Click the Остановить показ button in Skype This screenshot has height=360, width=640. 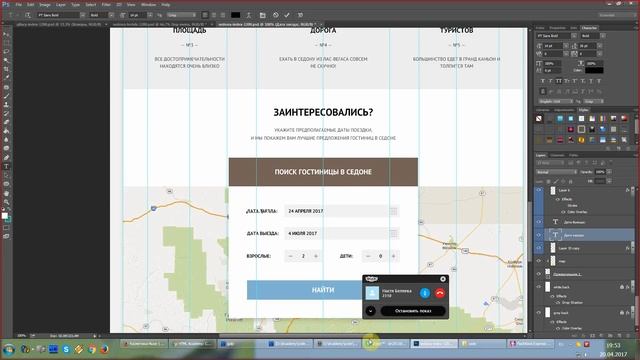(x=413, y=311)
